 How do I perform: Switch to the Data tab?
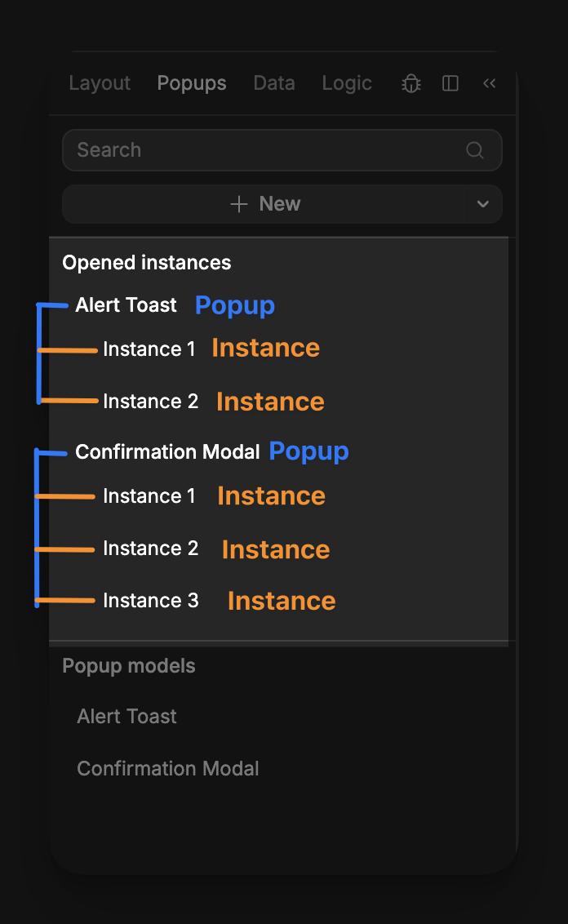point(273,83)
